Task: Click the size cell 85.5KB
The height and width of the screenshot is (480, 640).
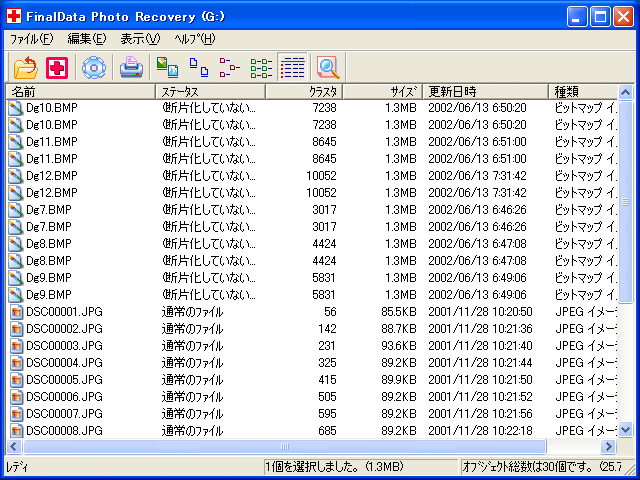Action: point(399,312)
